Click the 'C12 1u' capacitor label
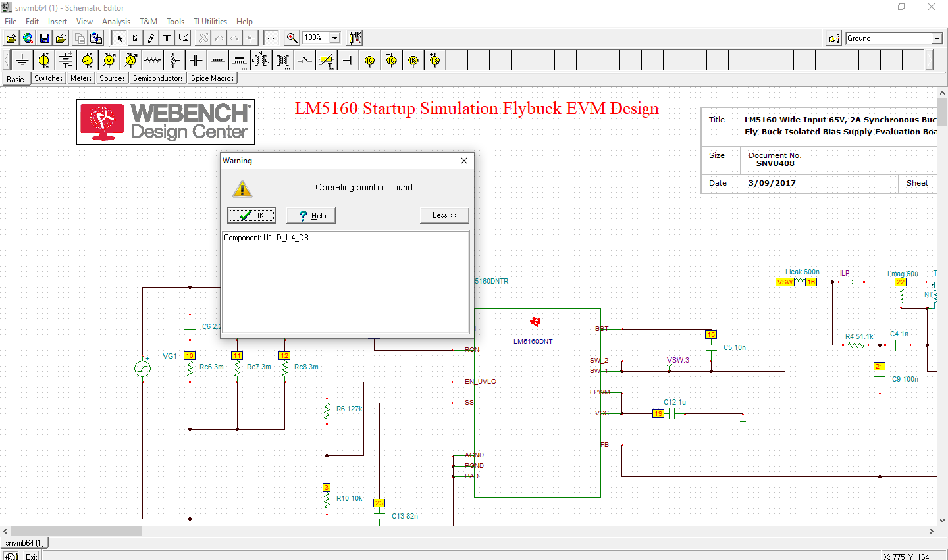 click(x=675, y=402)
